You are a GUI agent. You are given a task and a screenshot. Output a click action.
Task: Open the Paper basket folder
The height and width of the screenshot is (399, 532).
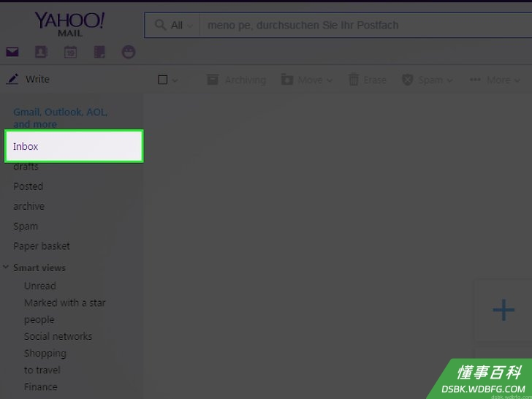[42, 246]
